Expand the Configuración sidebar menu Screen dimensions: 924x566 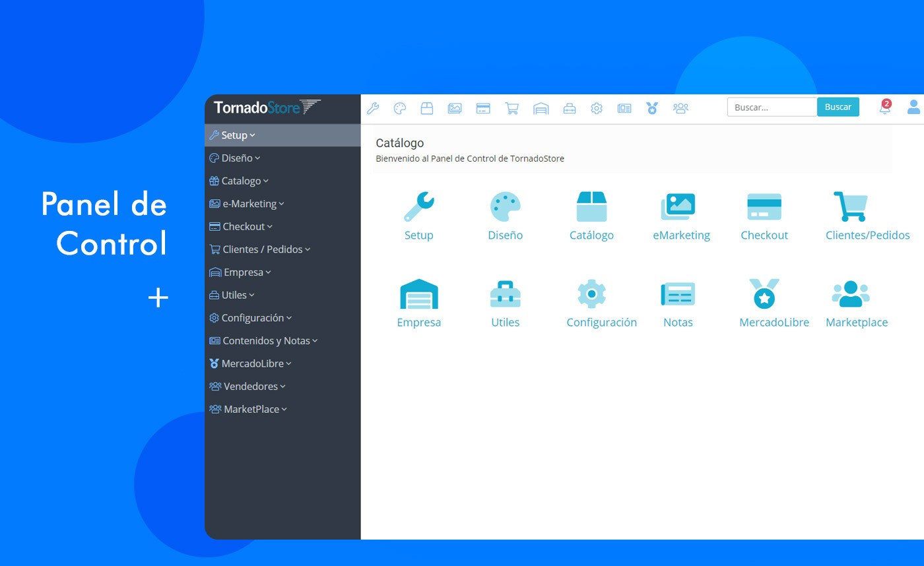tap(282, 318)
